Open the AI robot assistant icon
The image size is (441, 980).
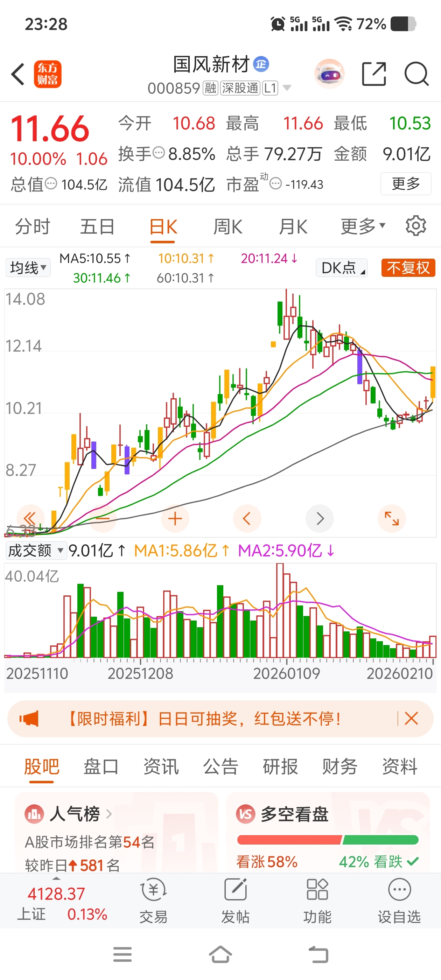tap(329, 74)
